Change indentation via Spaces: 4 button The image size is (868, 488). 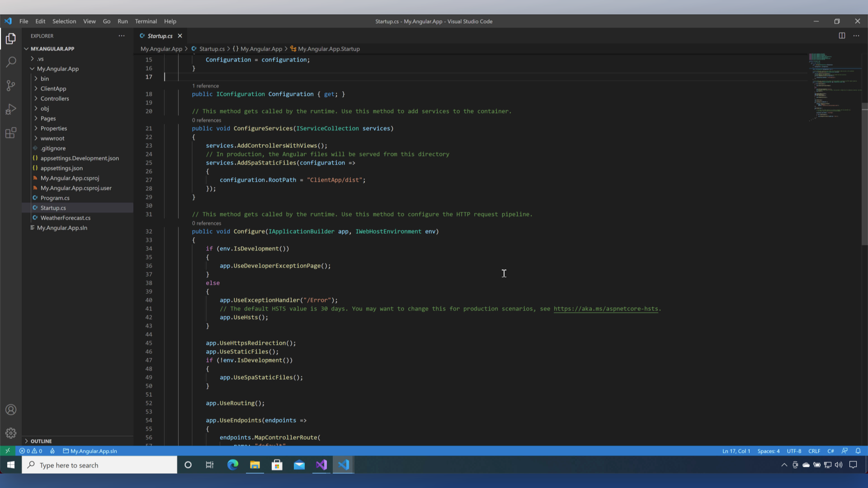(769, 451)
